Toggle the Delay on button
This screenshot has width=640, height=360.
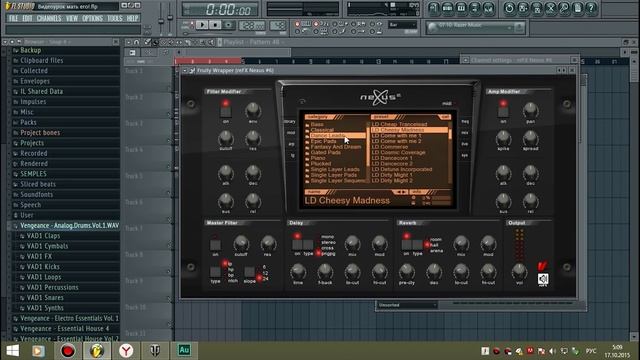[x=297, y=245]
